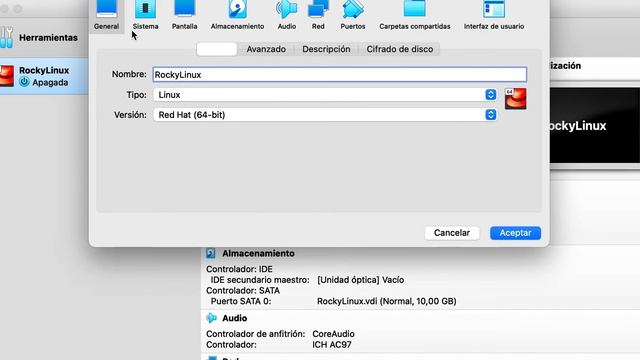
Task: Open the Versión dropdown showing Red Hat
Action: tap(325, 115)
